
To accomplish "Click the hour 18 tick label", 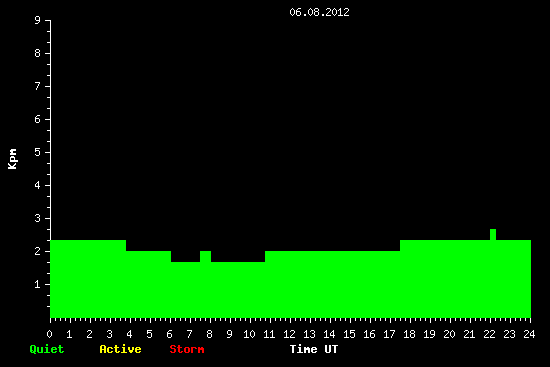I will 409,334.
